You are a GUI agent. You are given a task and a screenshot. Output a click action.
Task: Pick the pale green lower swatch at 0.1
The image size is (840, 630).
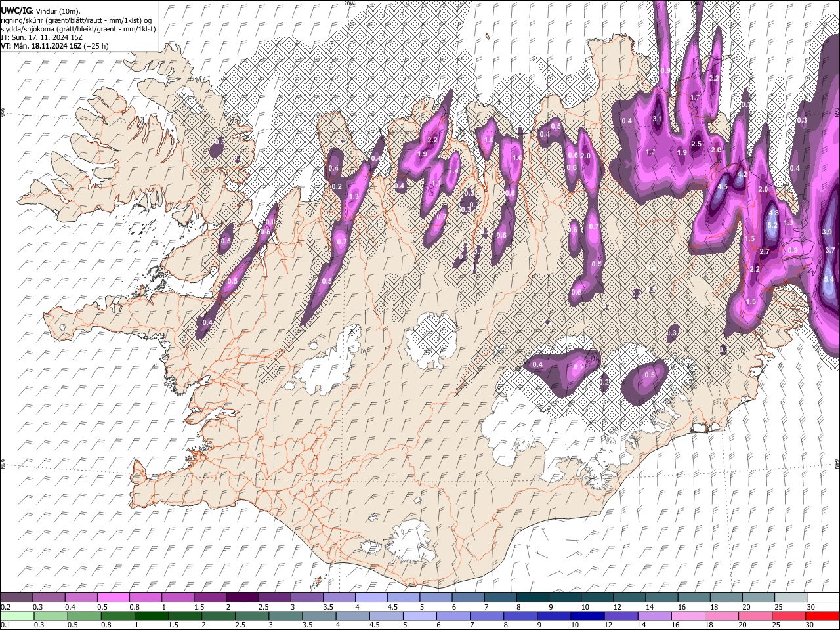coord(16,616)
